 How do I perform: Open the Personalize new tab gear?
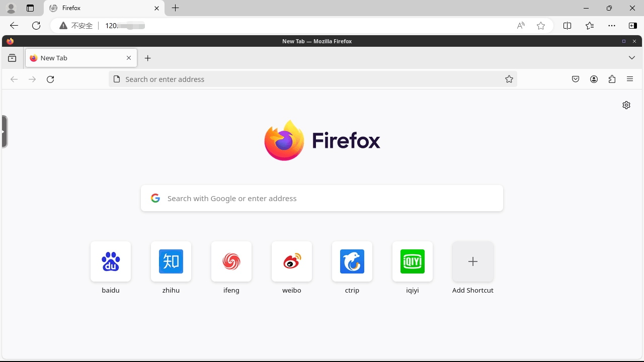tap(626, 105)
